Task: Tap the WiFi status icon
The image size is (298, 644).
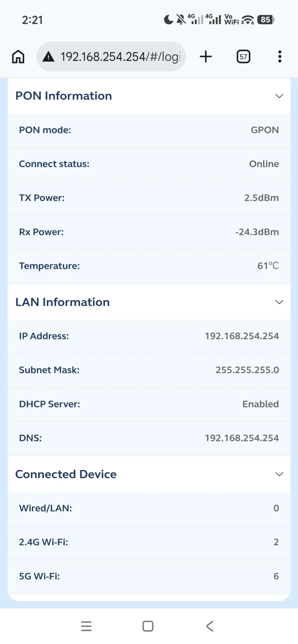Action: pos(248,20)
